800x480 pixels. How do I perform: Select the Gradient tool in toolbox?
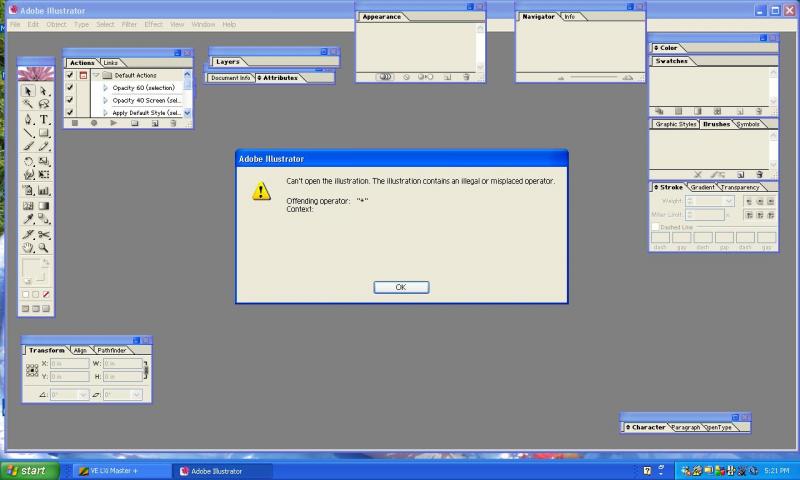pyautogui.click(x=44, y=206)
